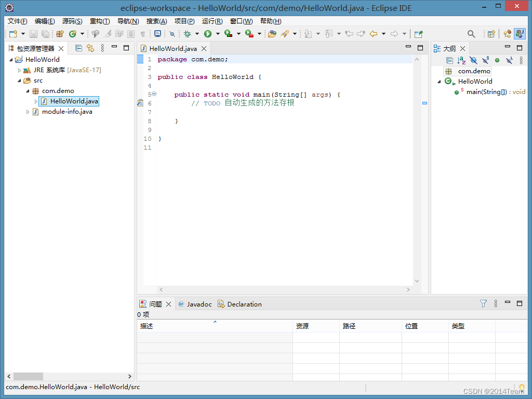Image resolution: width=532 pixels, height=399 pixels.
Task: Collapse the main method fold on line 5
Action: point(154,95)
